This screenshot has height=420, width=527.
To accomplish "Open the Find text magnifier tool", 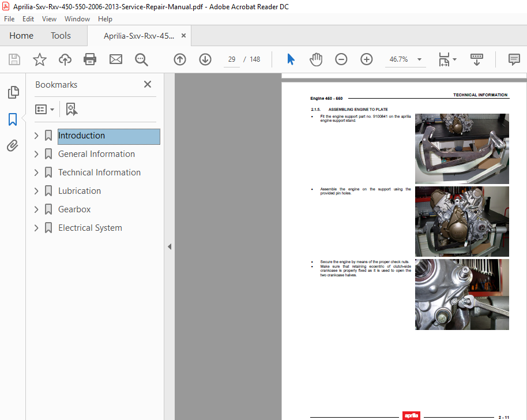I will 141,59.
